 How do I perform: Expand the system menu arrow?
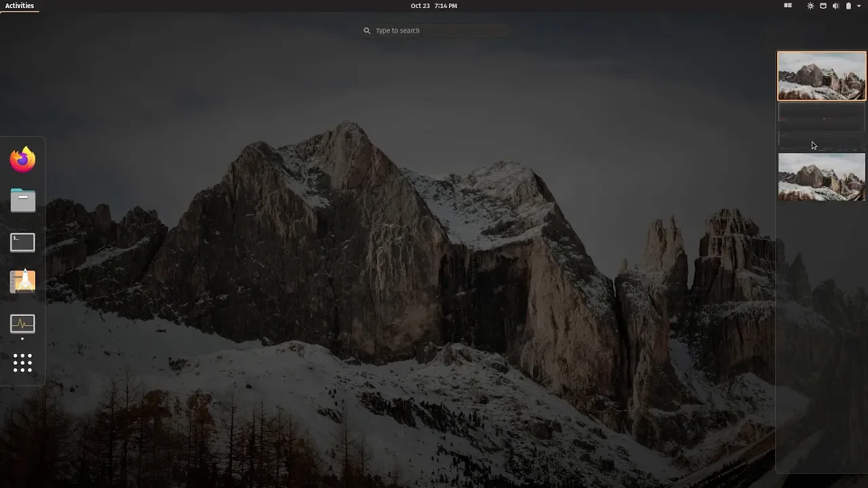859,5
